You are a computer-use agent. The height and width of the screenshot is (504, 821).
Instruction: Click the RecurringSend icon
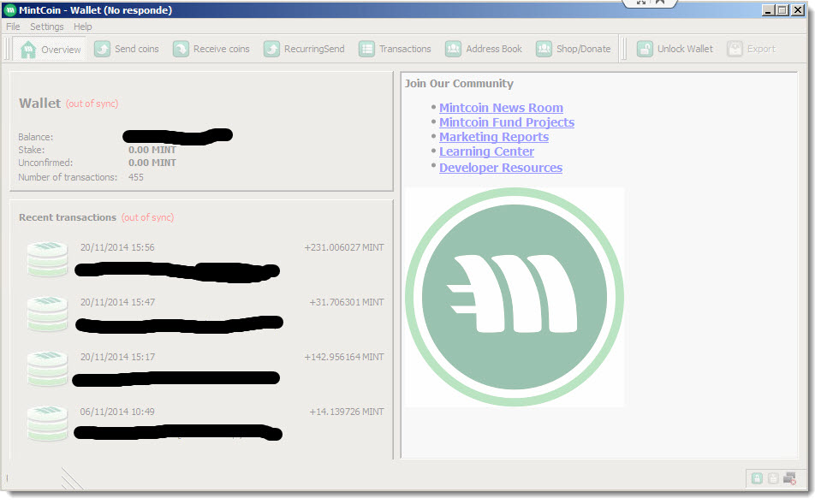[x=271, y=49]
